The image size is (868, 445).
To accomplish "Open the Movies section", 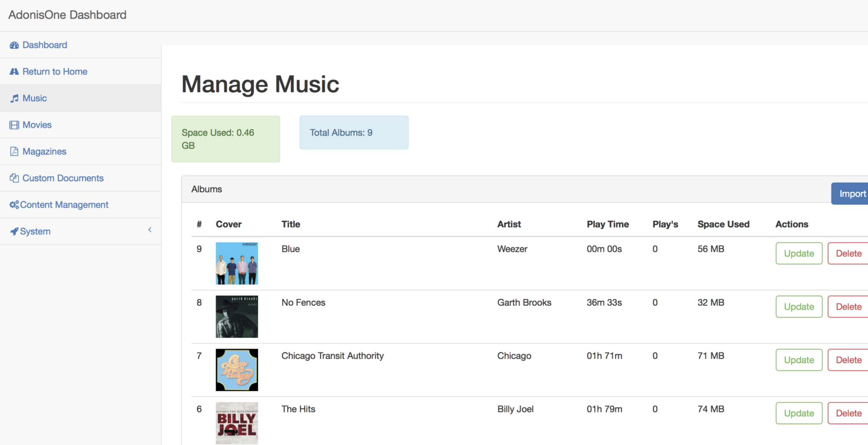I will coord(81,125).
